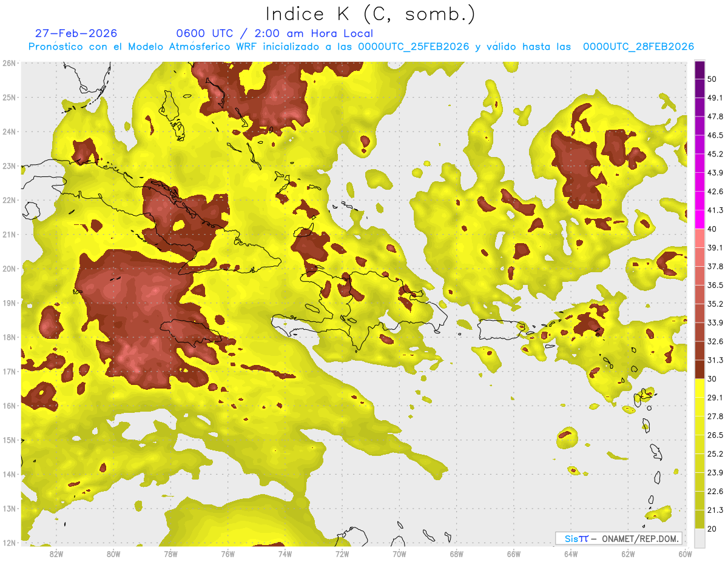
Task: Click the colorbar value 45.2
Action: (x=715, y=154)
